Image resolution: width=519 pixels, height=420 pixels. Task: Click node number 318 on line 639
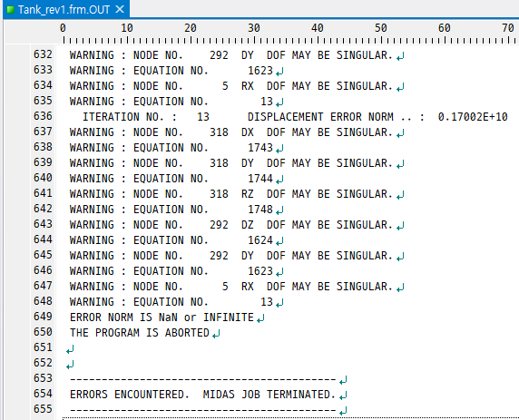coord(219,163)
